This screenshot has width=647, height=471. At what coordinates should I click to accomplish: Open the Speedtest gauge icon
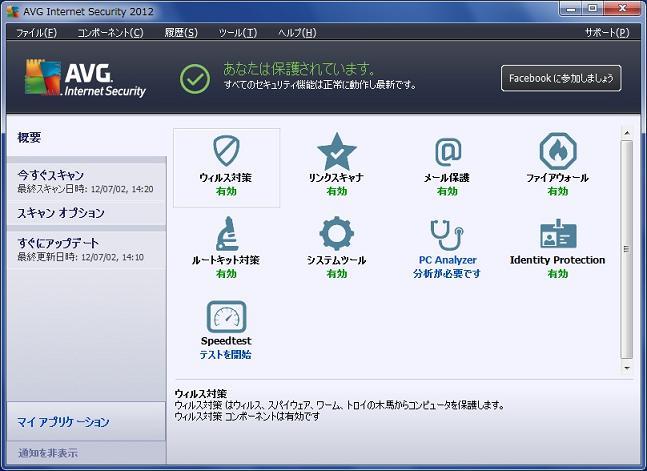coord(227,317)
